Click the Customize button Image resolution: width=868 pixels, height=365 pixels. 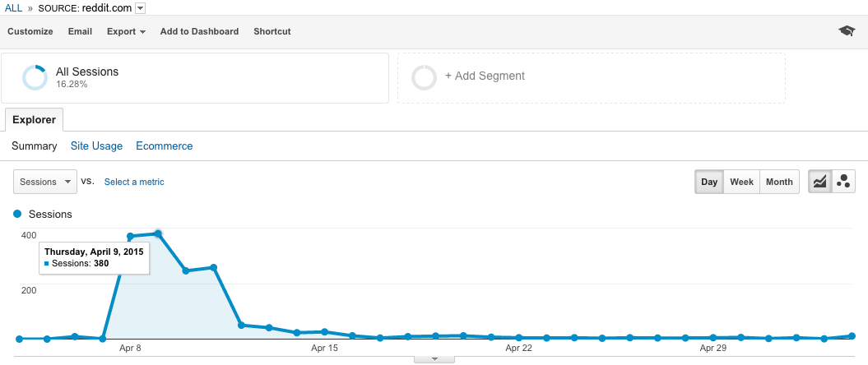coord(30,31)
